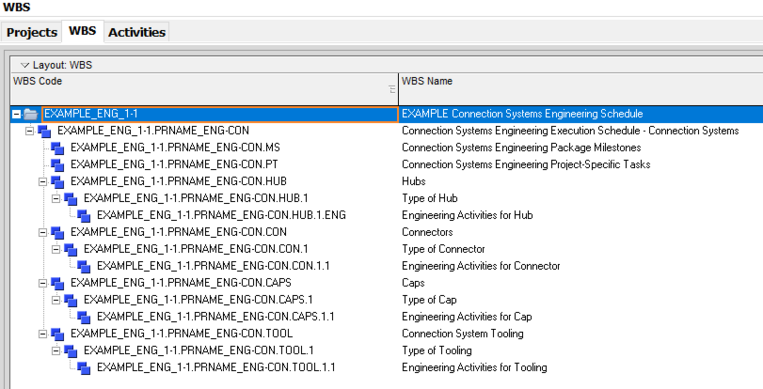Collapse the PRNAME_ENG-CON.CAPS node

point(43,283)
